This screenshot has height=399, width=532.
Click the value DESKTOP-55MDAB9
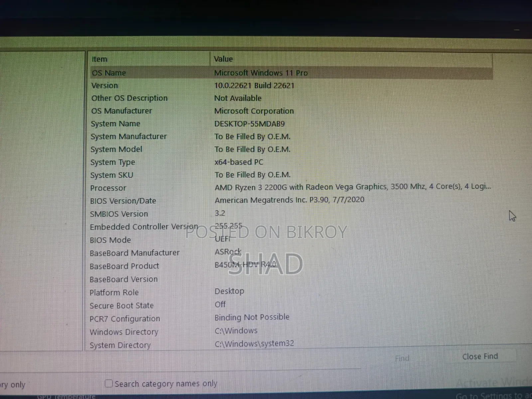249,124
